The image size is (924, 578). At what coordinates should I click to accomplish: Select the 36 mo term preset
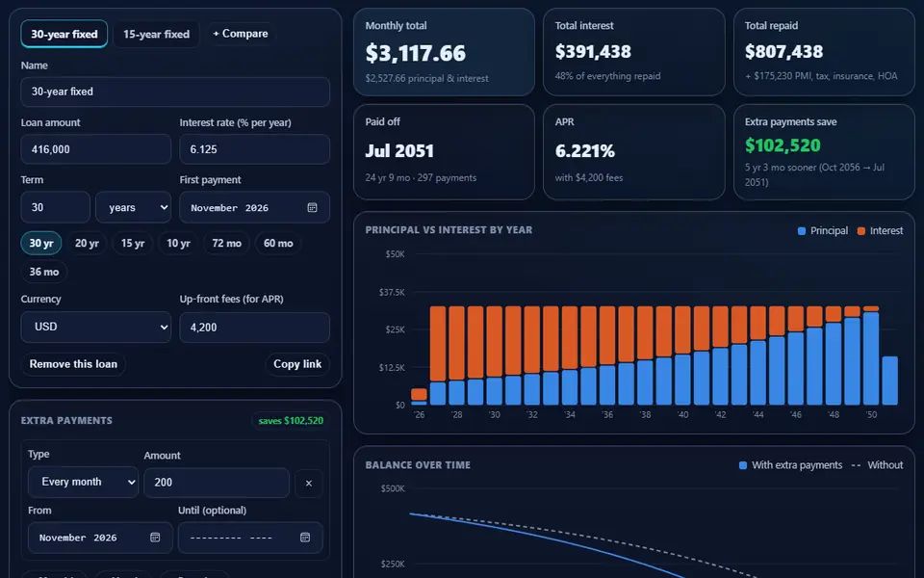pos(44,272)
